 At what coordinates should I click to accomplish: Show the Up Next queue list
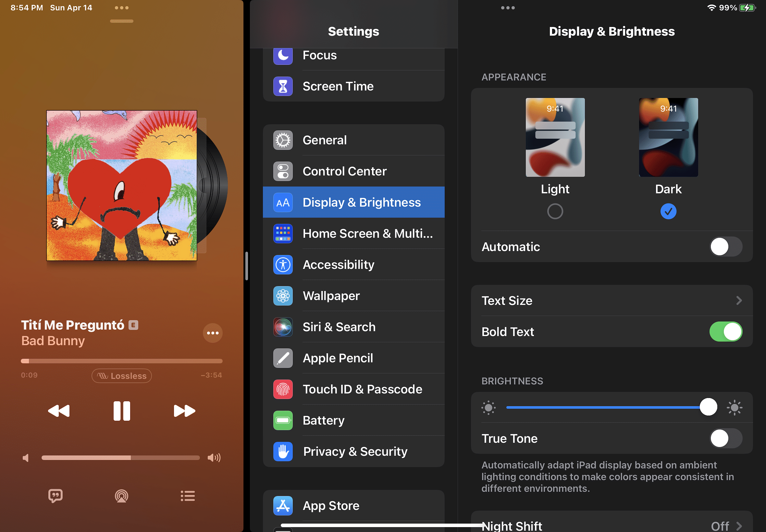pyautogui.click(x=187, y=496)
